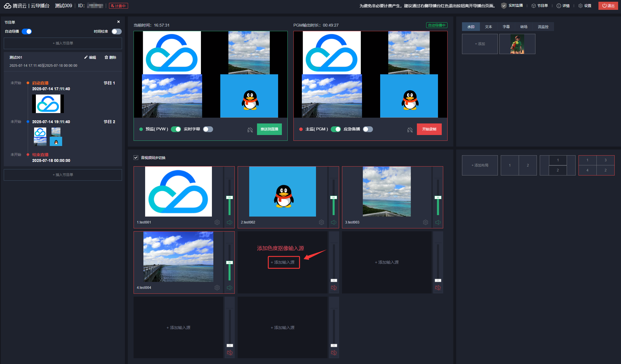This screenshot has width=621, height=364.
Task: Switch to the 水印 tab
Action: 471,27
